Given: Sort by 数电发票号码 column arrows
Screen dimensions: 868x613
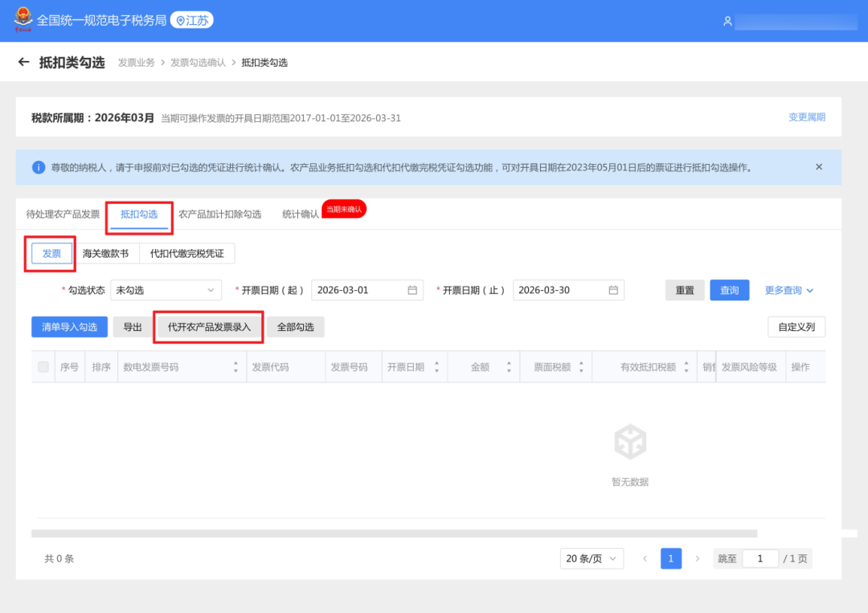Looking at the screenshot, I should pyautogui.click(x=235, y=367).
